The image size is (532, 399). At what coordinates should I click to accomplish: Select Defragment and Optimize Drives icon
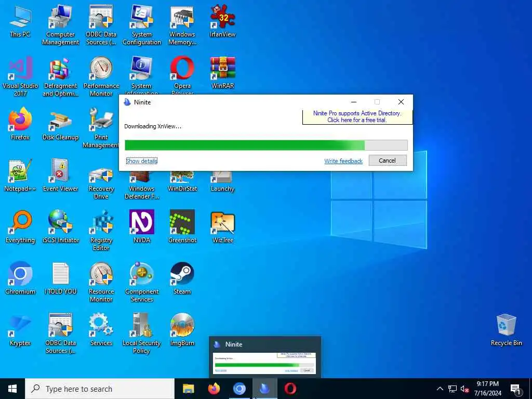point(60,77)
